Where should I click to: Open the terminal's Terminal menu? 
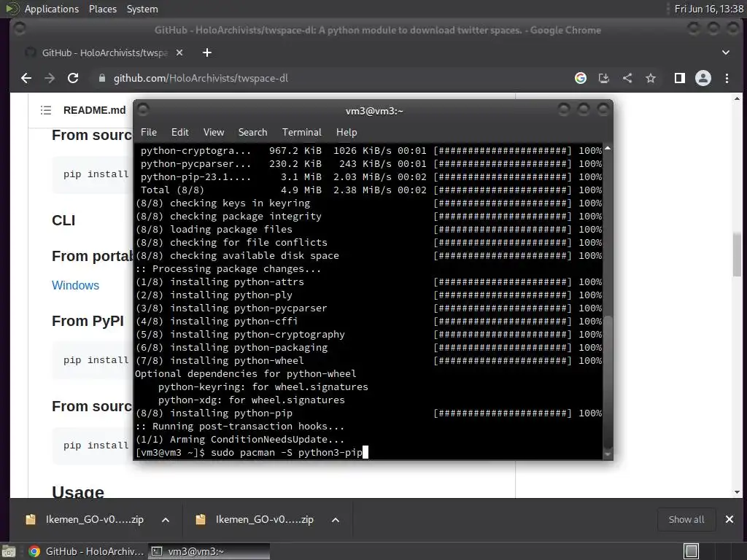301,132
